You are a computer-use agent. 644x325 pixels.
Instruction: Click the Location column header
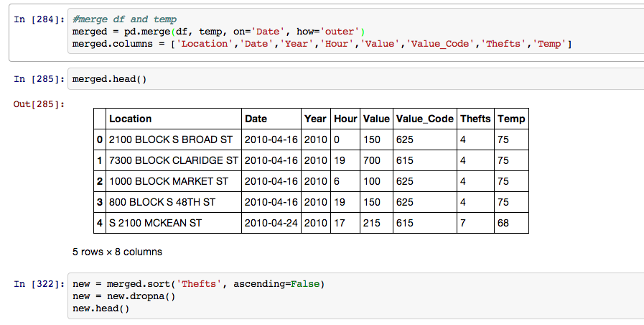click(x=174, y=119)
